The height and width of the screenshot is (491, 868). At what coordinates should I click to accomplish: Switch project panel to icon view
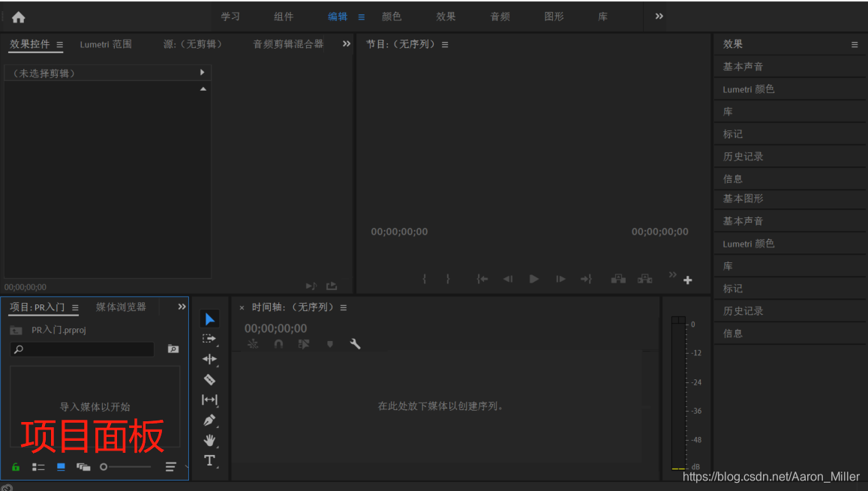coord(61,467)
